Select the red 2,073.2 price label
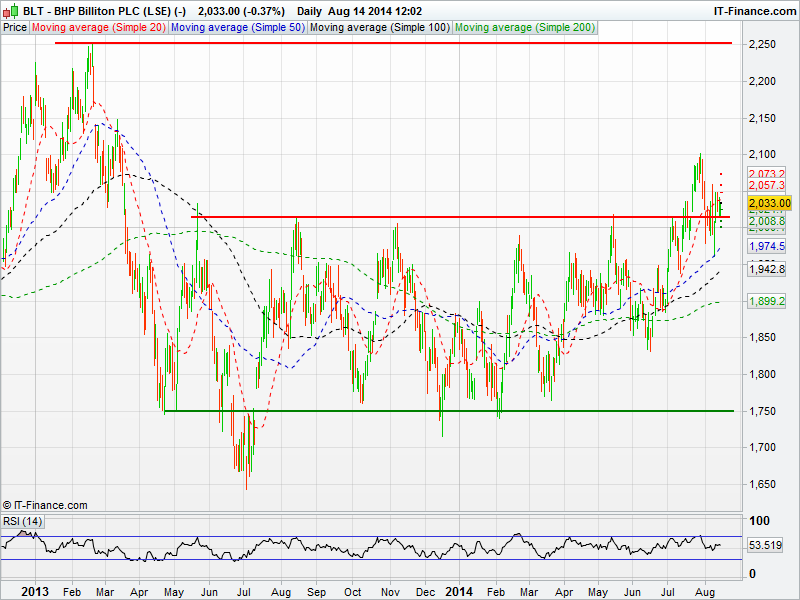800x600 pixels. (768, 174)
